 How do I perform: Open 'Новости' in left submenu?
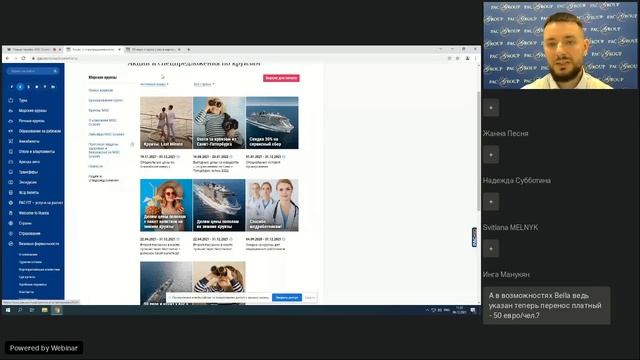coord(96,167)
